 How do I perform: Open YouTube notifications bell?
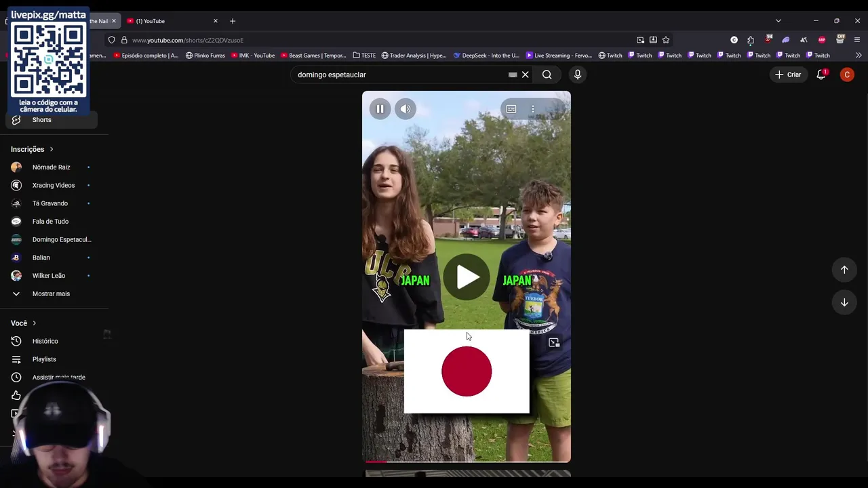(x=821, y=75)
